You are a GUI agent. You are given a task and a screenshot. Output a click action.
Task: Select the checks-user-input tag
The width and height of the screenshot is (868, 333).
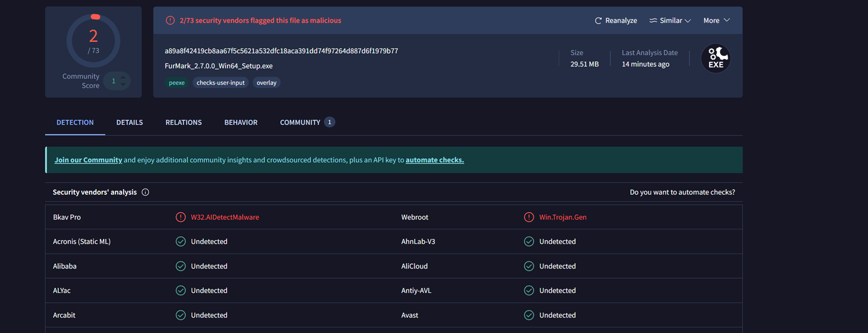point(221,83)
